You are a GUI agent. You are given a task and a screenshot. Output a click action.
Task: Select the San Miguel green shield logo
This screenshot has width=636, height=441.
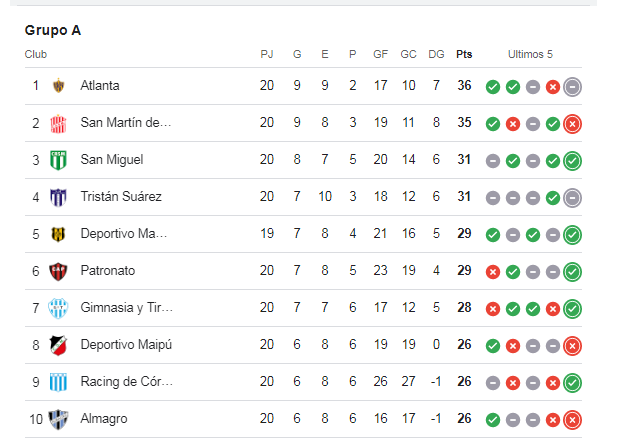[58, 160]
